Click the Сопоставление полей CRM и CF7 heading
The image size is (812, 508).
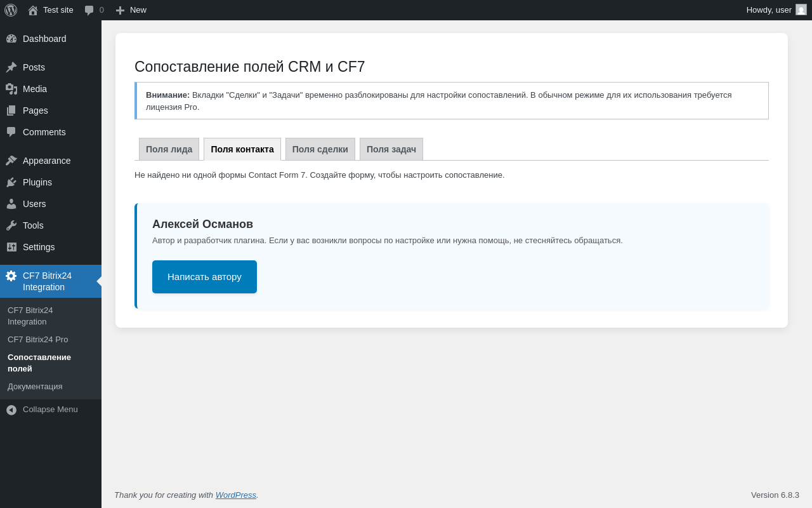pos(250,67)
